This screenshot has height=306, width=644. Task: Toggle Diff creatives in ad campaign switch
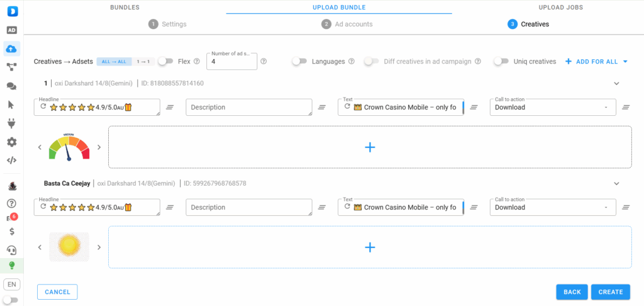[x=371, y=61]
